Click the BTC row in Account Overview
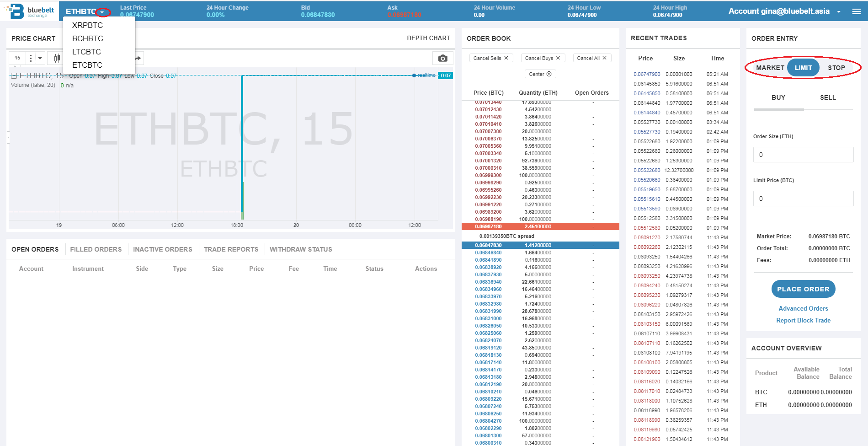This screenshot has height=446, width=868. point(803,392)
